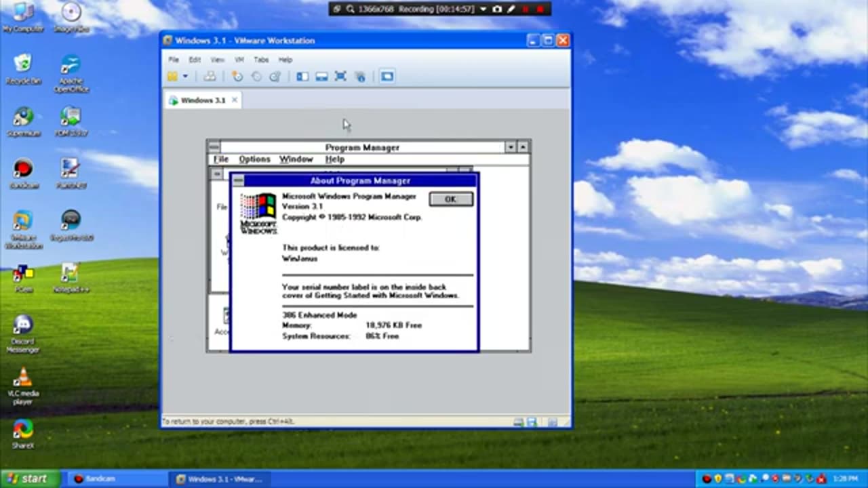Open Program Manager control-menu box
The image size is (868, 488).
214,147
